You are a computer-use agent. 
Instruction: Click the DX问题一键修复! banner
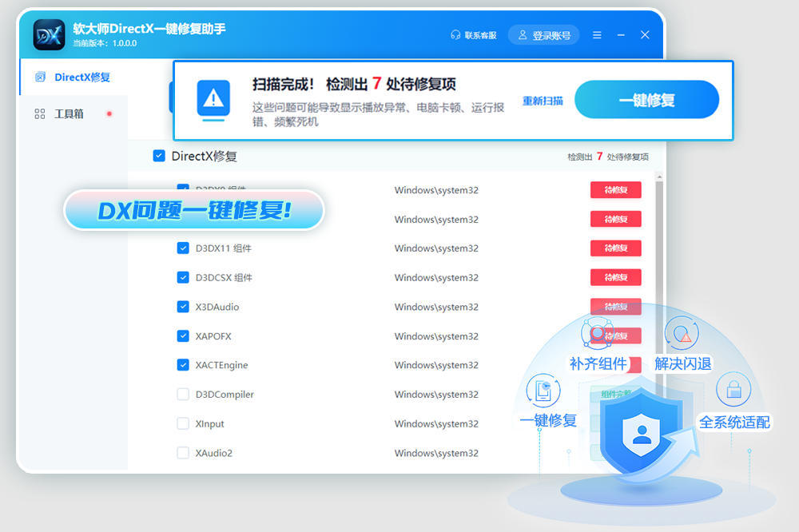pyautogui.click(x=194, y=210)
